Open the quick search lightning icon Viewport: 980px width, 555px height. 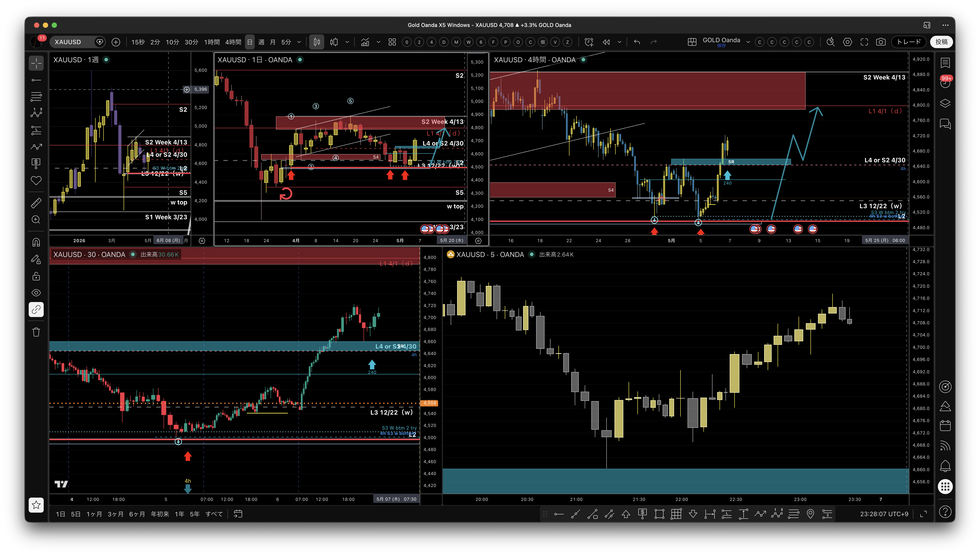[831, 42]
